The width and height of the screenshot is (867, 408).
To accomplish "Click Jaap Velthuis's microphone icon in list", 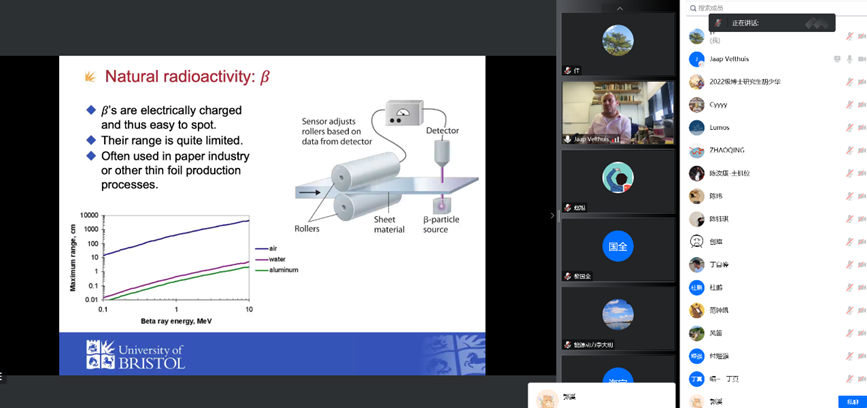I will pos(850,60).
